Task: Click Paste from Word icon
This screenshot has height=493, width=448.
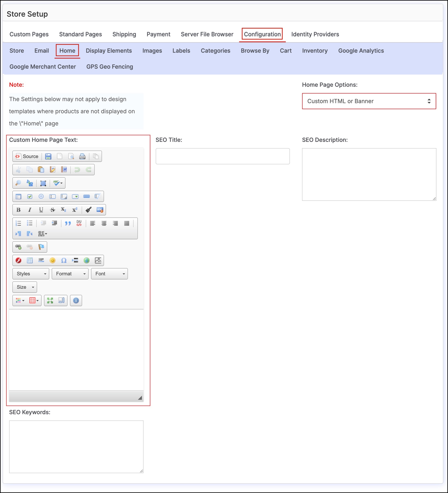Action: [64, 169]
